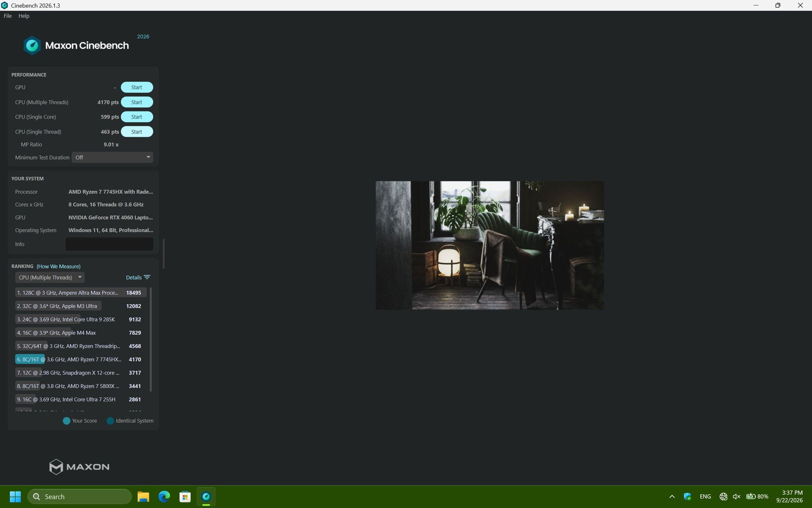Select the Snapdragon X 12-core ranking entry
This screenshot has width=812, height=508.
coord(80,373)
